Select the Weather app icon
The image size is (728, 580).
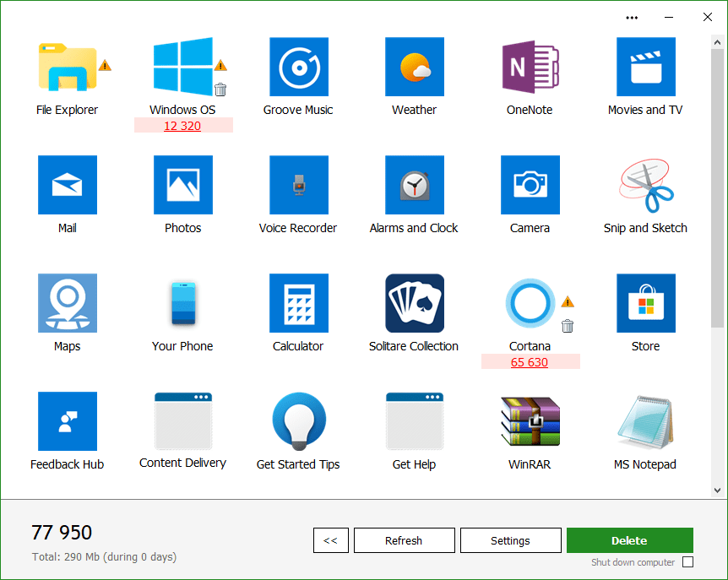coord(414,67)
